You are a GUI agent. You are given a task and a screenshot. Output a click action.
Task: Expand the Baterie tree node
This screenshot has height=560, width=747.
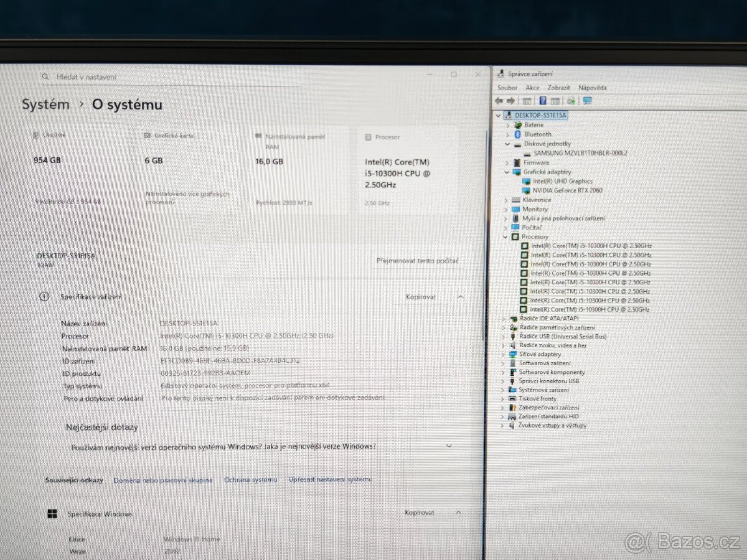(507, 125)
